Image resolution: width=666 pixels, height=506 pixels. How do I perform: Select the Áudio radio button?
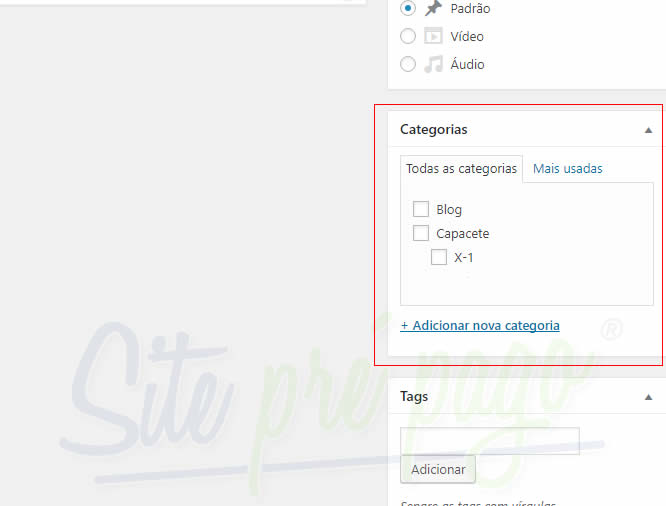coord(408,64)
